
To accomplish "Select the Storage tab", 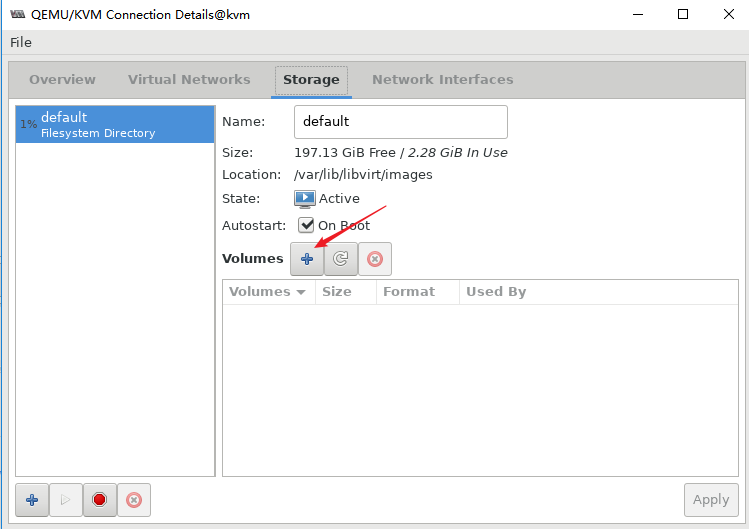I will (311, 80).
